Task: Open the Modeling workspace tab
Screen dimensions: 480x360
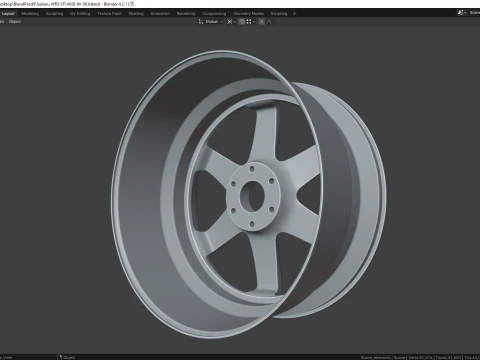Action: 30,14
